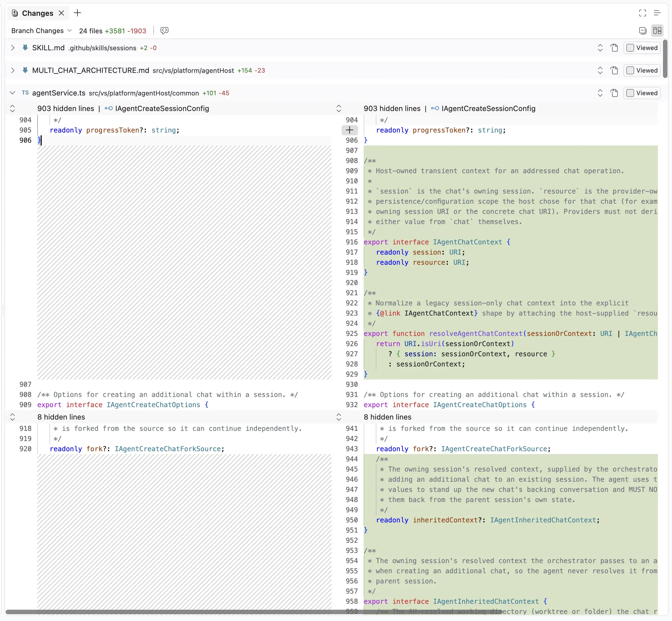Close the Changes tab

click(61, 13)
